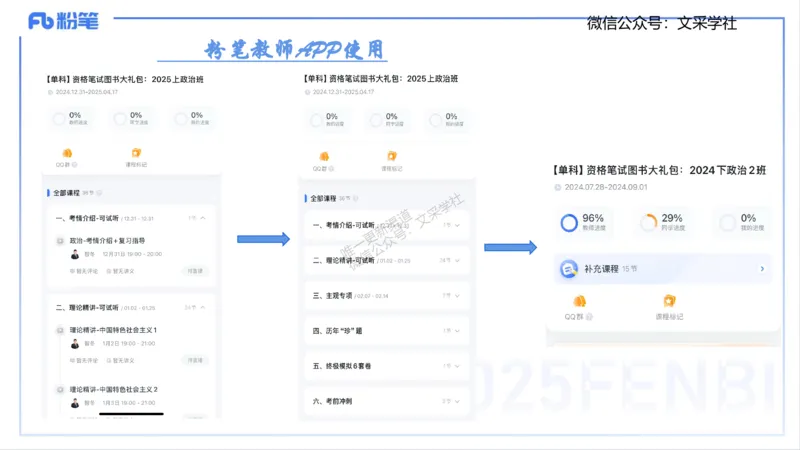Tap 待直播 button for 政治-考情介绍+复习指导
800x450 pixels.
(195, 271)
